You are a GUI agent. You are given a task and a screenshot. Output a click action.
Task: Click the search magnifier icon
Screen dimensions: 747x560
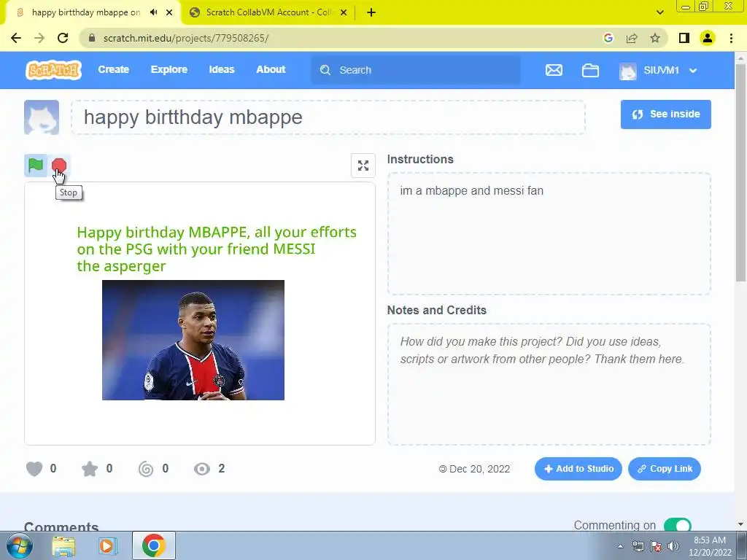click(x=325, y=70)
